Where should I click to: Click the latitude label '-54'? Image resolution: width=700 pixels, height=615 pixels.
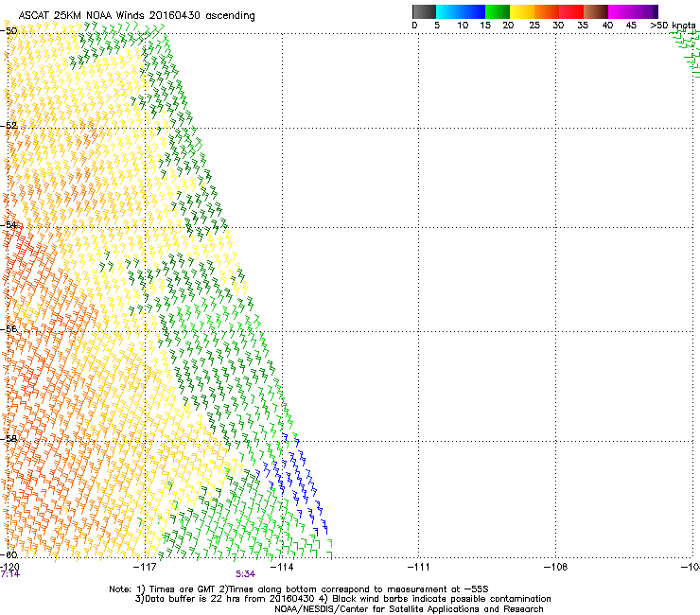click(9, 224)
